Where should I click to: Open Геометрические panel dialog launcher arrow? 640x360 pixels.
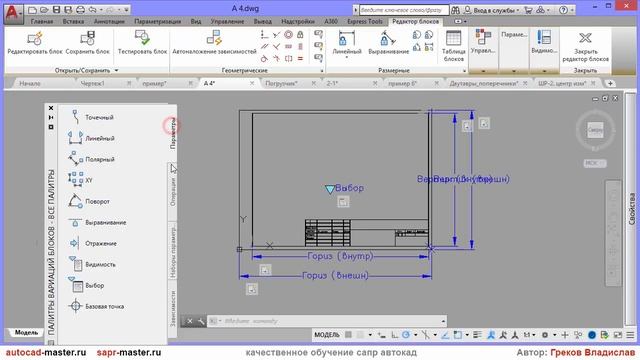pos(322,71)
